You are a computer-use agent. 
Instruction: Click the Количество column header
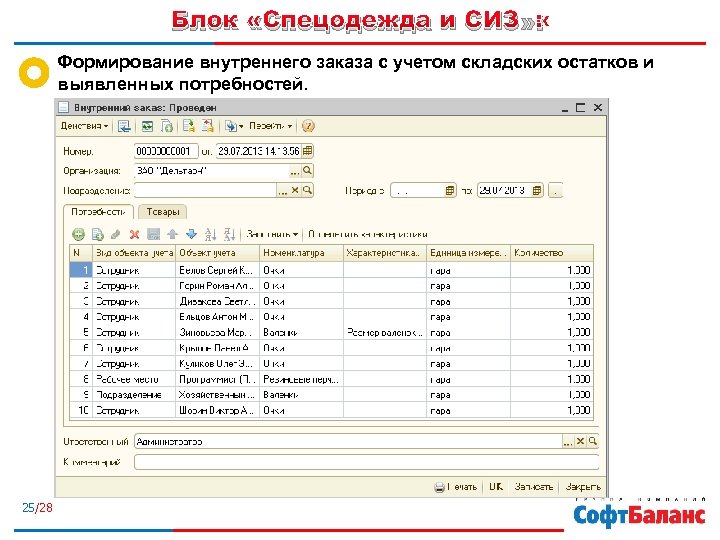point(551,253)
